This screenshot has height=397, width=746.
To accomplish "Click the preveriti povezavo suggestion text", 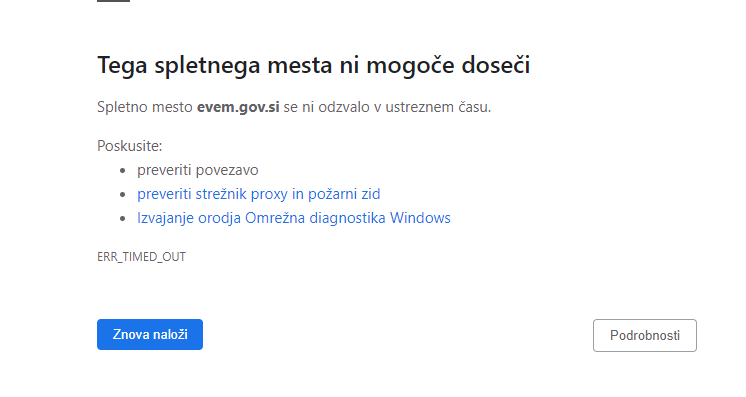I will click(197, 170).
